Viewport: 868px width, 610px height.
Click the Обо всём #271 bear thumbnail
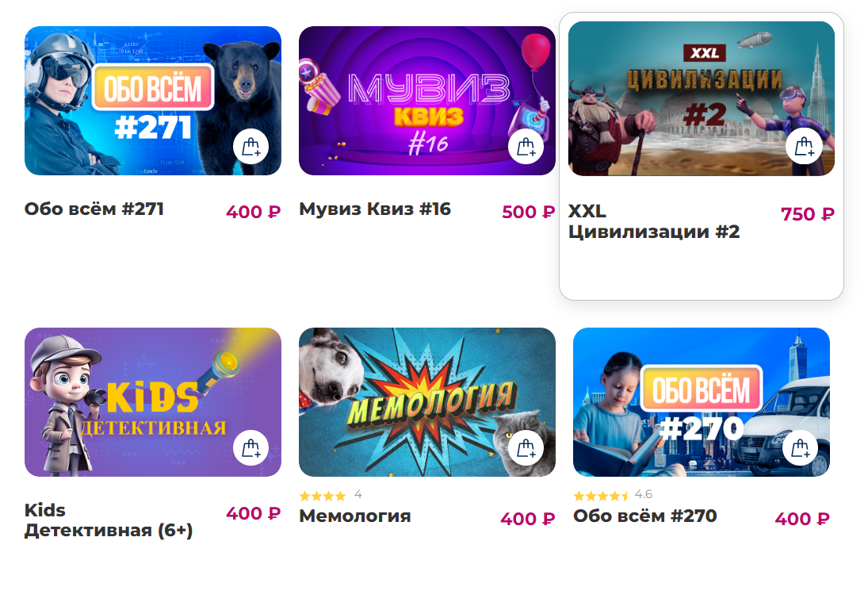pos(153,101)
